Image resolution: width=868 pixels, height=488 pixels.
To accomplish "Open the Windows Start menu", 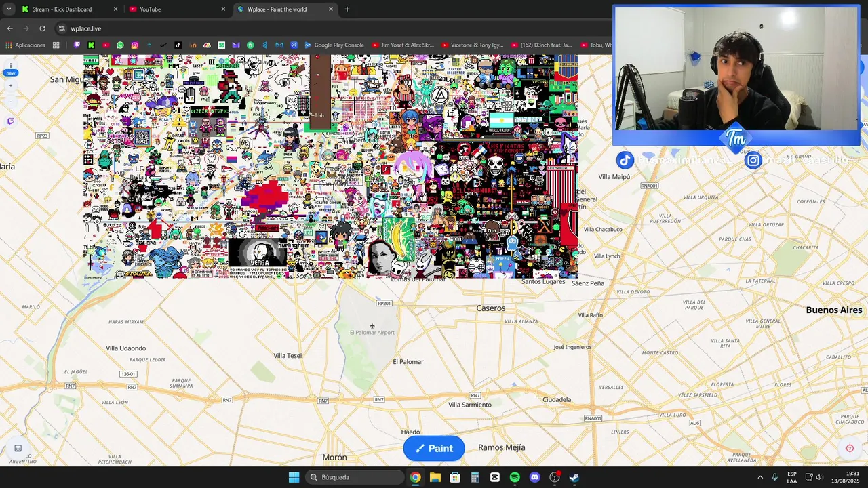I will [294, 477].
